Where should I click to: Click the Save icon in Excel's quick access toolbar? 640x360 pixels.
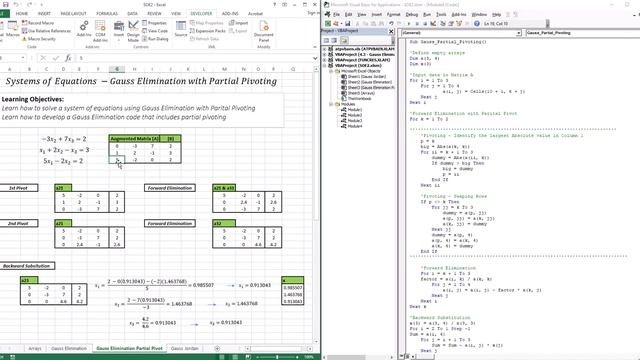pos(6,4)
